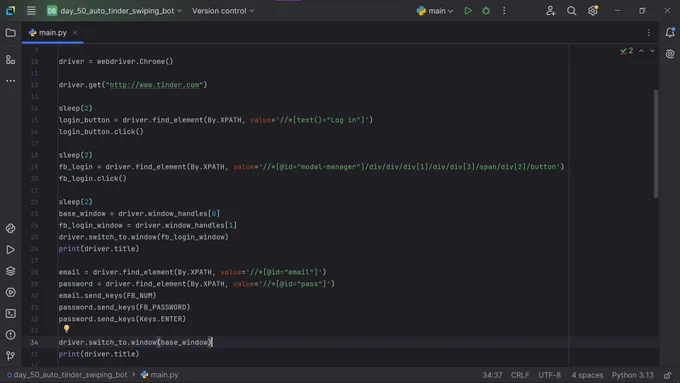Click gutter line number 19

pyautogui.click(x=34, y=167)
